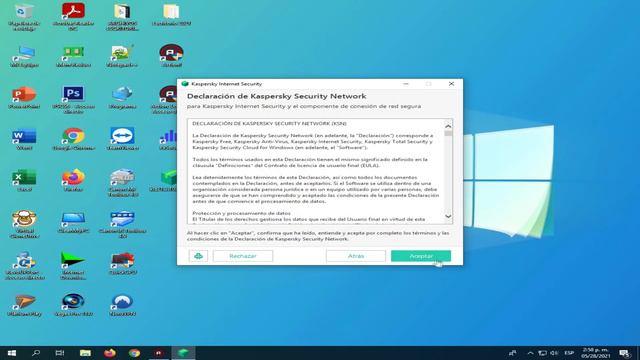Select the blue cloud-shaped desktop shortcut

point(122,98)
